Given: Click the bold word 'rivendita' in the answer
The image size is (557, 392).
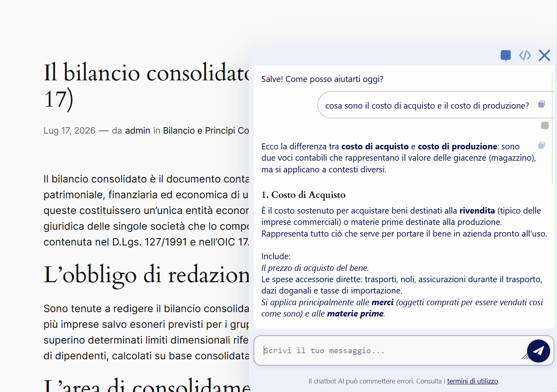Looking at the screenshot, I should tap(477, 211).
